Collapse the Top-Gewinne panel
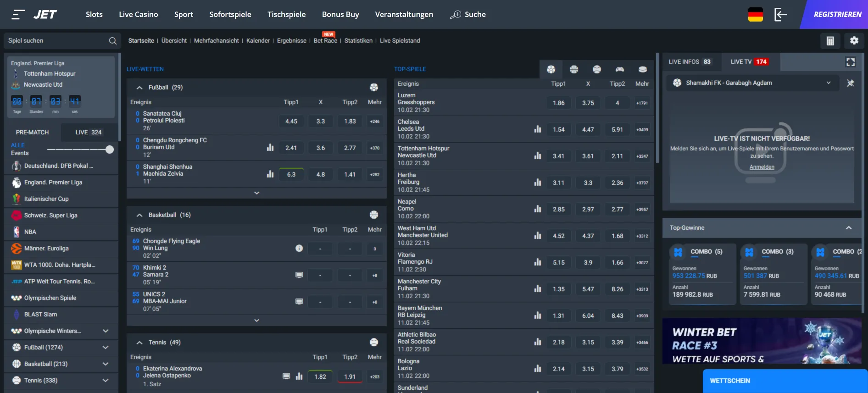Image resolution: width=868 pixels, height=393 pixels. (x=849, y=228)
